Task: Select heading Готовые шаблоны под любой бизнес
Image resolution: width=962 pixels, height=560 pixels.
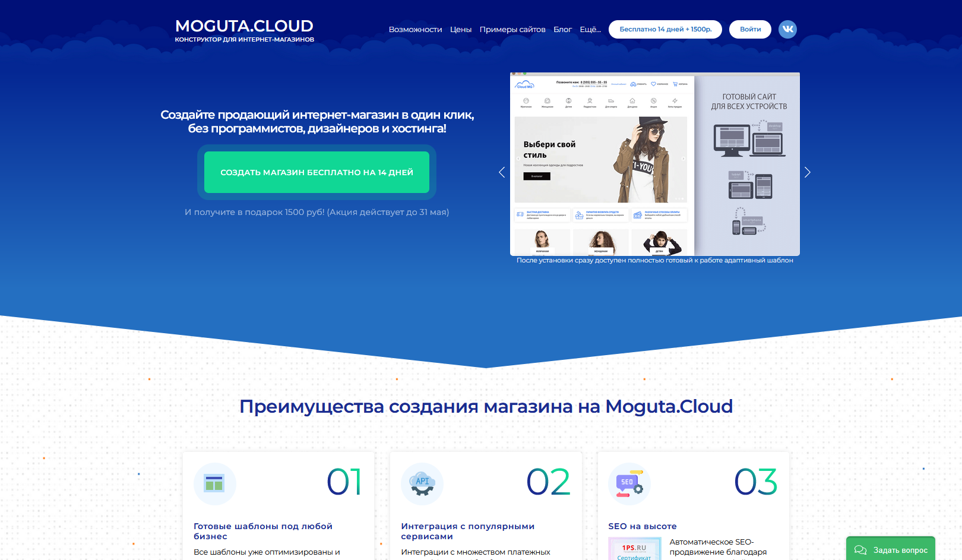Action: (x=263, y=531)
